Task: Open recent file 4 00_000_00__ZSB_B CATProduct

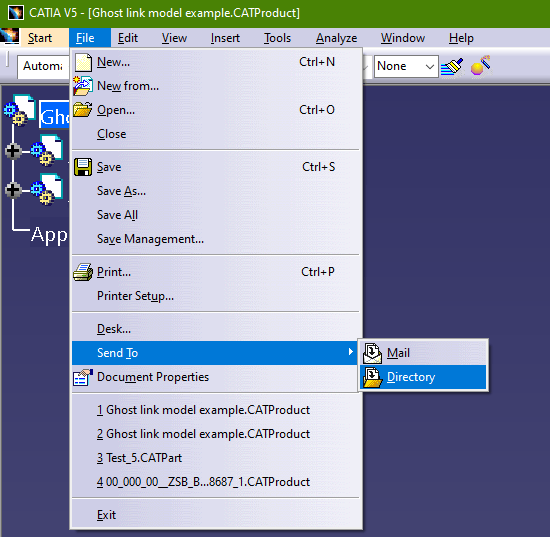Action: tap(215, 482)
